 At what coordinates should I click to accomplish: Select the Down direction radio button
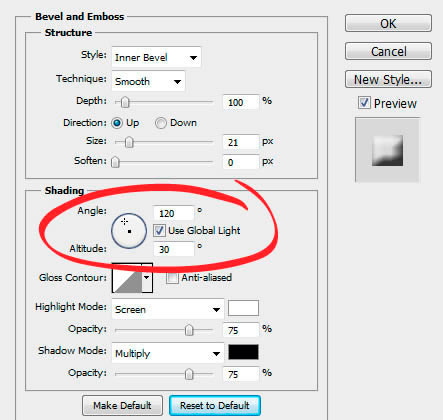click(161, 123)
